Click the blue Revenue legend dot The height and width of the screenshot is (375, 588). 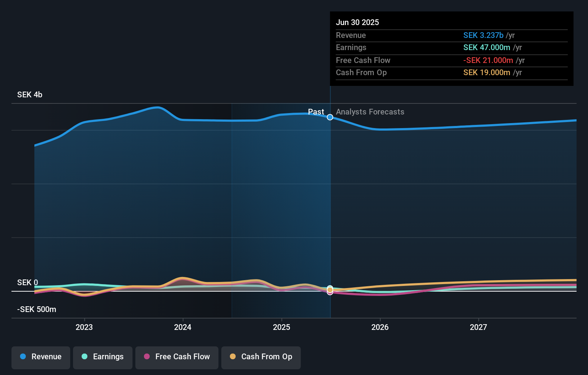[23, 357]
